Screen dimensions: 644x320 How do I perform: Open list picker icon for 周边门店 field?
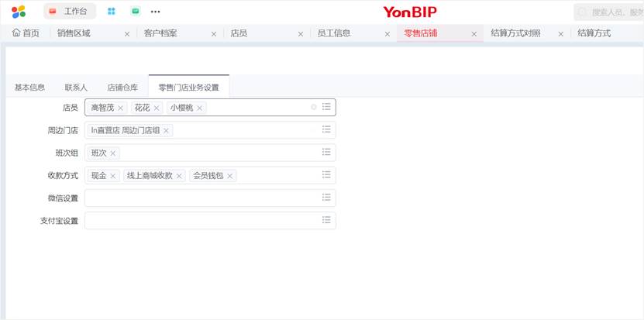pos(326,129)
